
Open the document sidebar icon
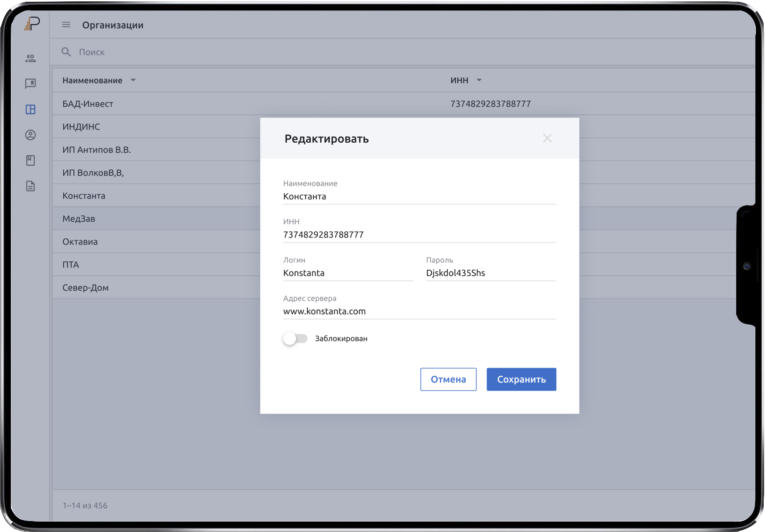pos(31,186)
